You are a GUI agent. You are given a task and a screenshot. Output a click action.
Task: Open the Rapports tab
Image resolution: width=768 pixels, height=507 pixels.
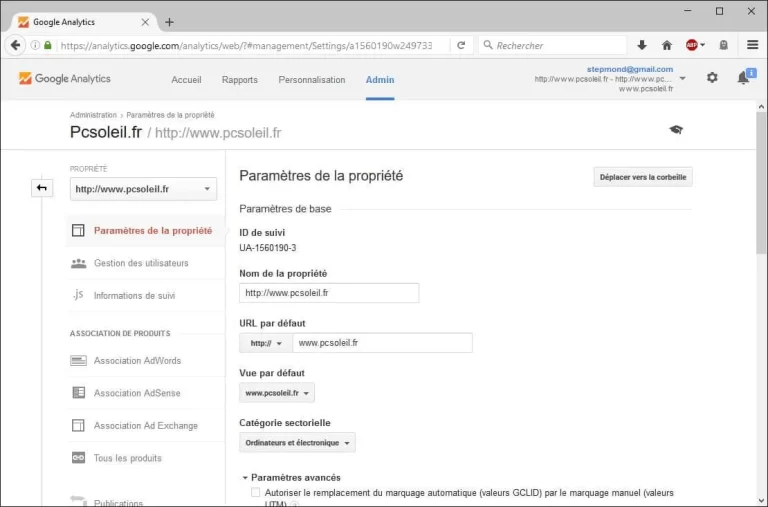[240, 79]
